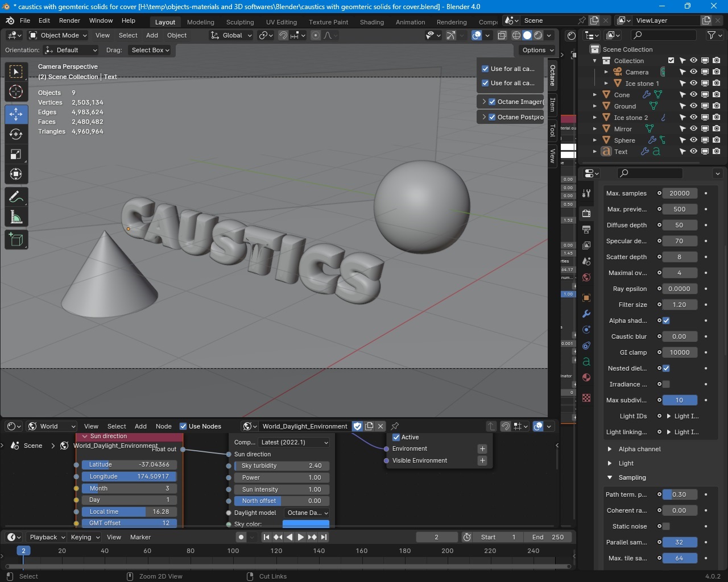The height and width of the screenshot is (582, 728).
Task: Switch viewport to wireframe shading
Action: tap(516, 35)
